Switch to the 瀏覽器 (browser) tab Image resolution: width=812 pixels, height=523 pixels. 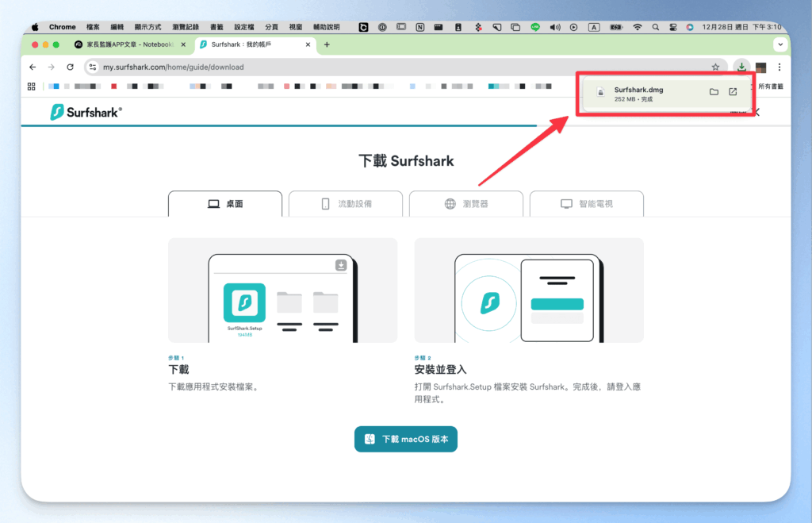466,203
